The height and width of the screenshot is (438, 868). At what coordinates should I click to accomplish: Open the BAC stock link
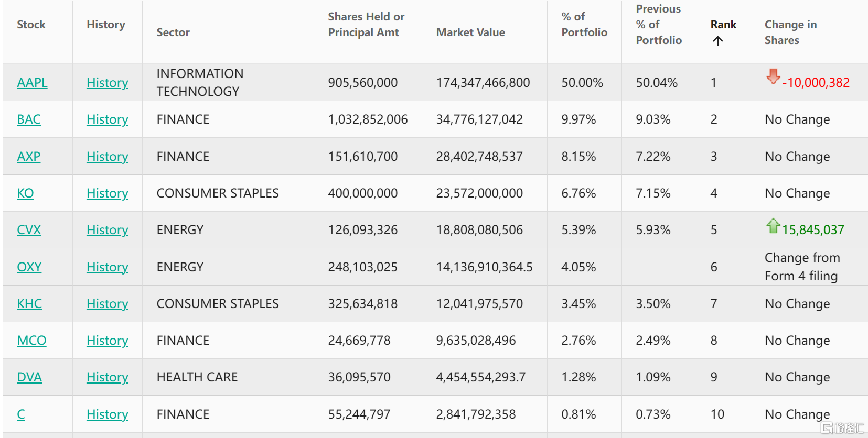click(x=29, y=119)
